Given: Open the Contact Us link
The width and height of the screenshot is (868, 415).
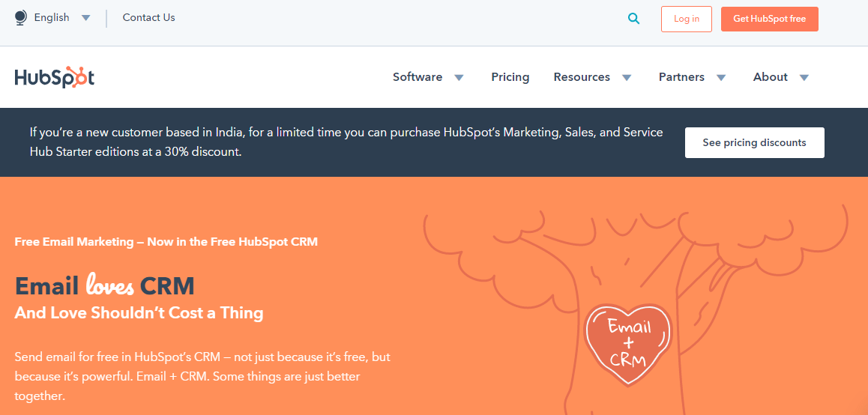Looking at the screenshot, I should point(149,18).
